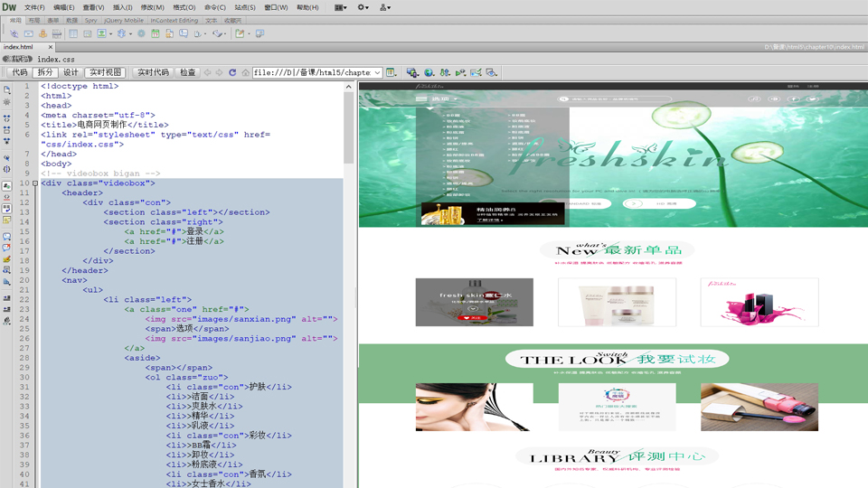Toggle the 检查 inspect mode button

(188, 72)
